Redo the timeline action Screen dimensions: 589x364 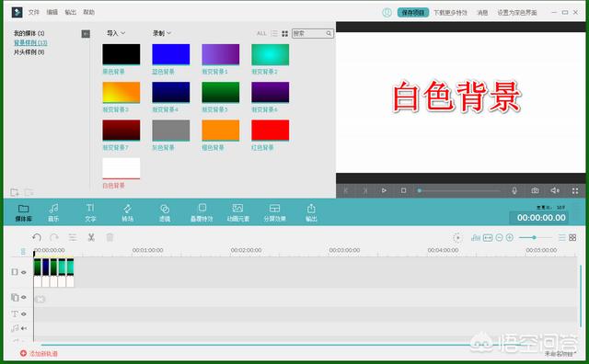[54, 237]
